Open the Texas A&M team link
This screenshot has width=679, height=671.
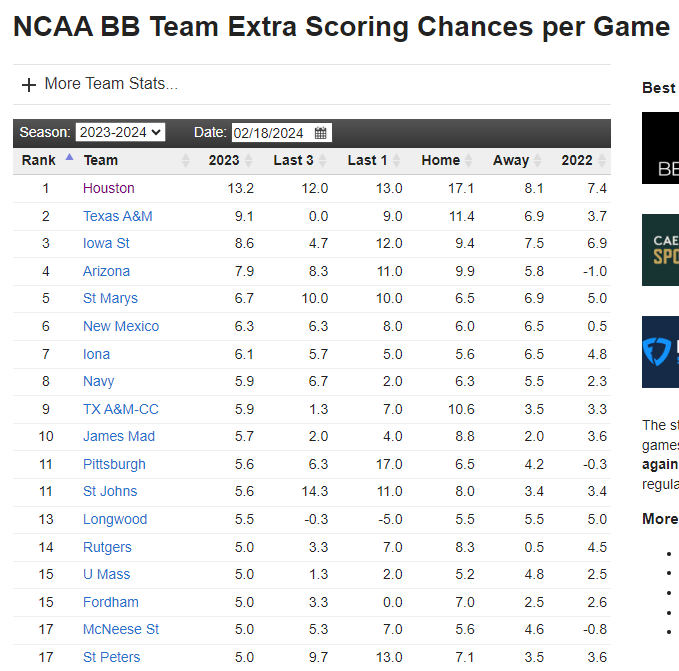117,216
